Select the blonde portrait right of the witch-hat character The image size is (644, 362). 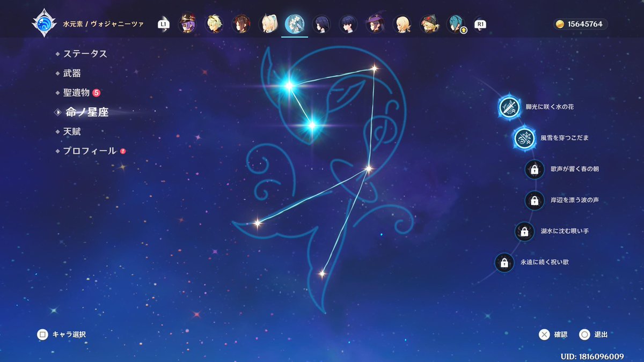[x=402, y=24]
